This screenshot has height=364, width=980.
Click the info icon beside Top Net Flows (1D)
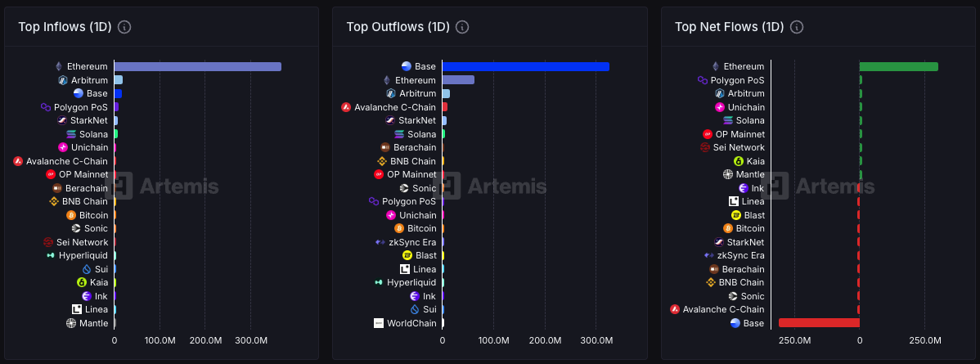pos(796,27)
